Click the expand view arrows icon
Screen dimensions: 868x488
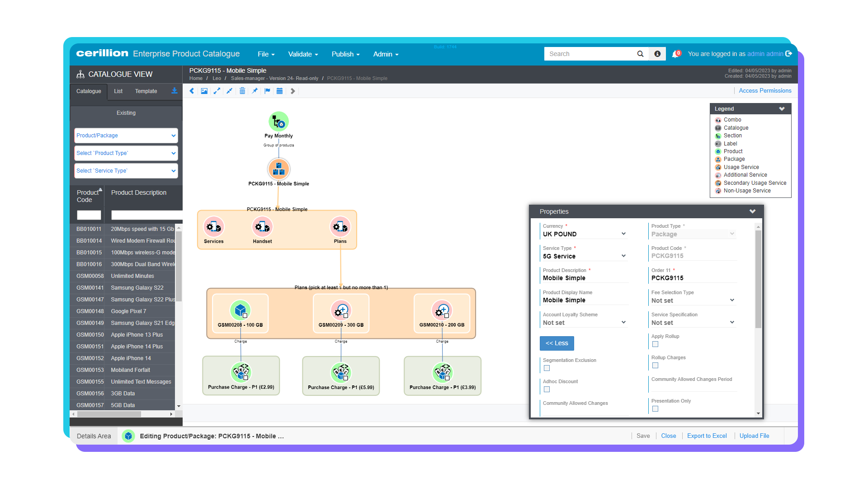(217, 91)
